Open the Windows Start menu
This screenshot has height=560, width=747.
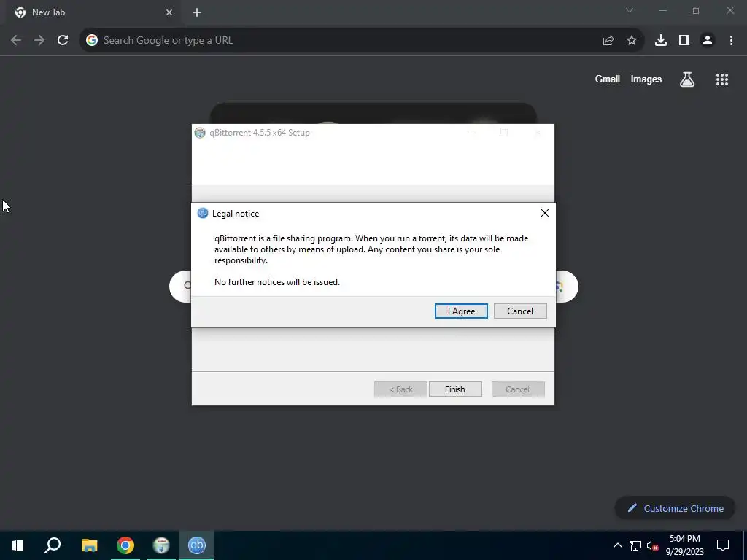point(18,545)
